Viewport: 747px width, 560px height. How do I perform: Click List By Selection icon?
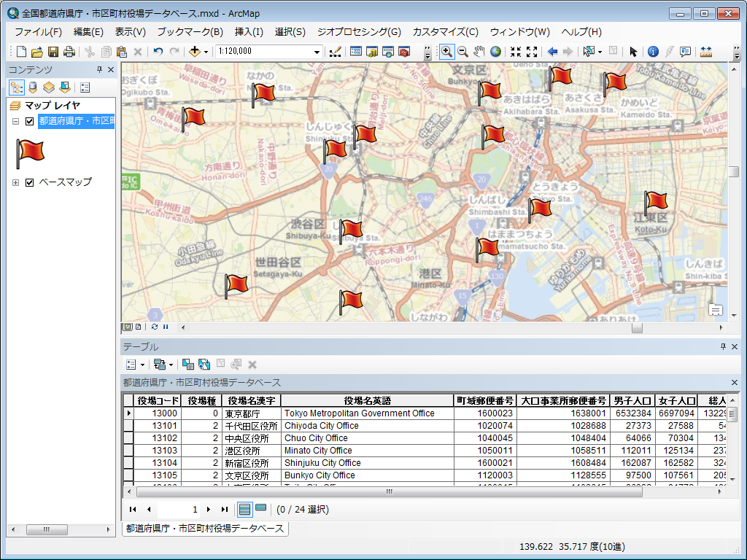point(65,87)
